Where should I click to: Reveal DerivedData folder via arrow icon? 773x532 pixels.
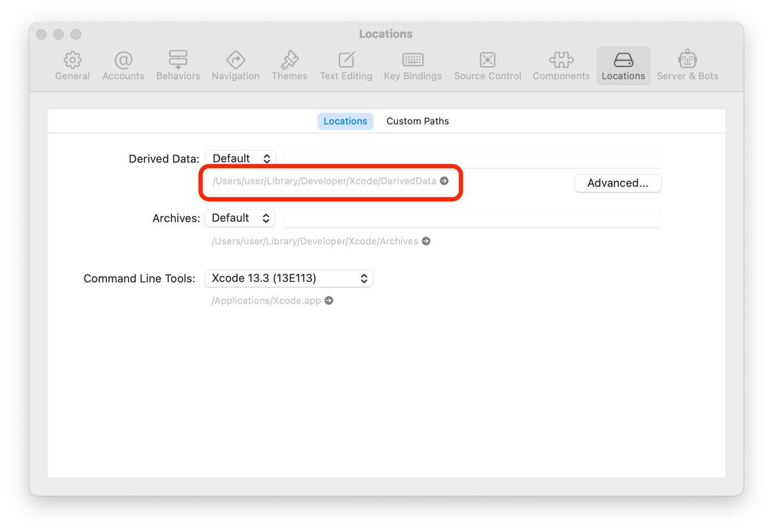444,181
